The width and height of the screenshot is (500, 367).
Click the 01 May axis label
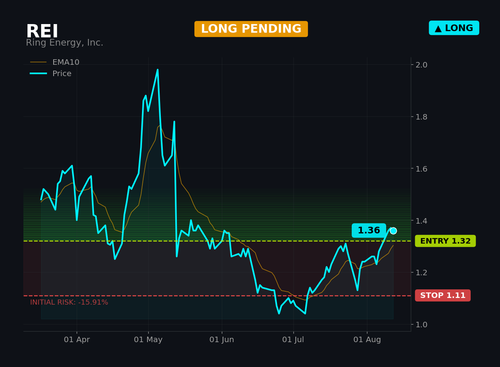coord(148,340)
